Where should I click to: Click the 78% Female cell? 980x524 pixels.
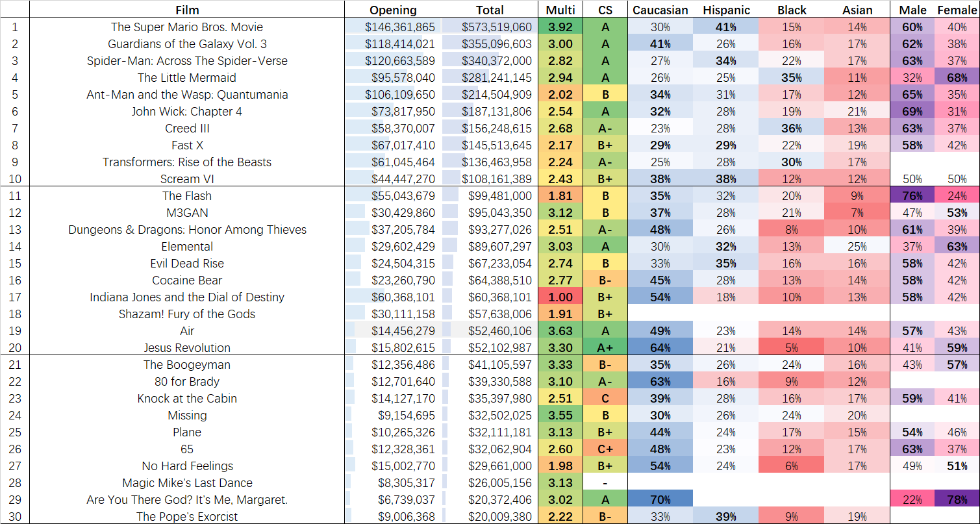click(957, 500)
